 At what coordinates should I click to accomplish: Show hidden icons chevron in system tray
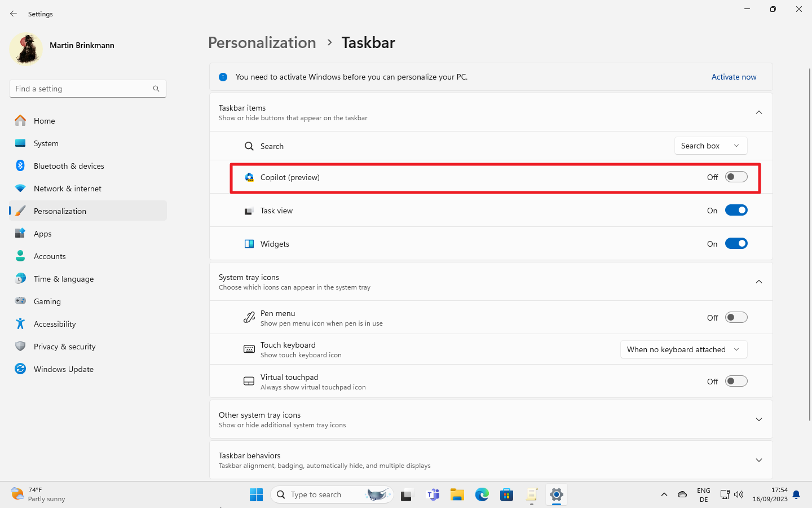pos(664,495)
